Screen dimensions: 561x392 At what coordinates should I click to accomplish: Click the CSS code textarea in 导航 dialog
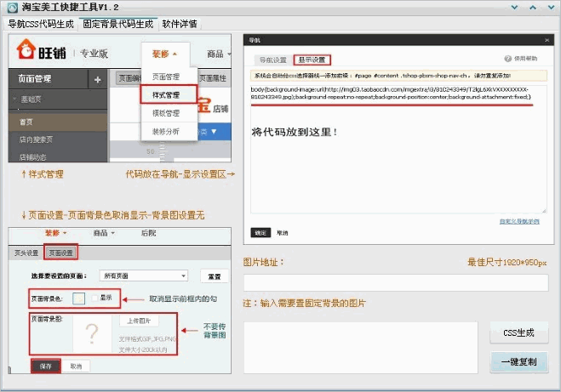(x=398, y=149)
